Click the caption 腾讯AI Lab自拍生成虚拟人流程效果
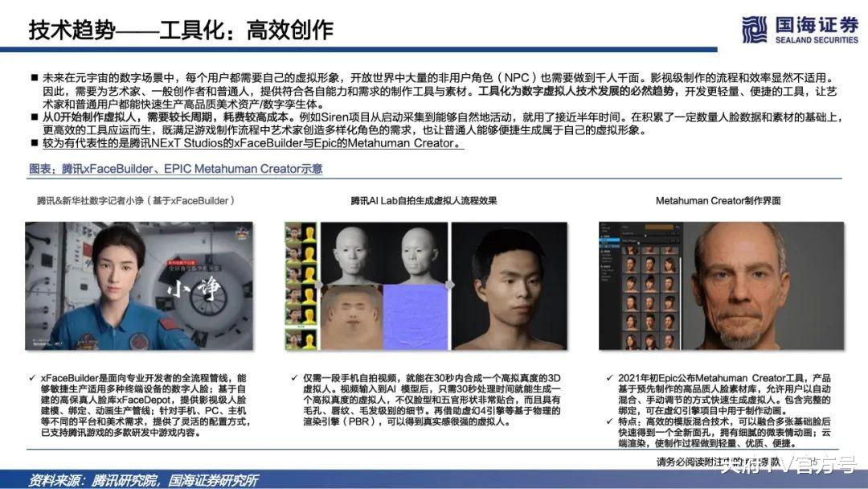 coord(424,200)
